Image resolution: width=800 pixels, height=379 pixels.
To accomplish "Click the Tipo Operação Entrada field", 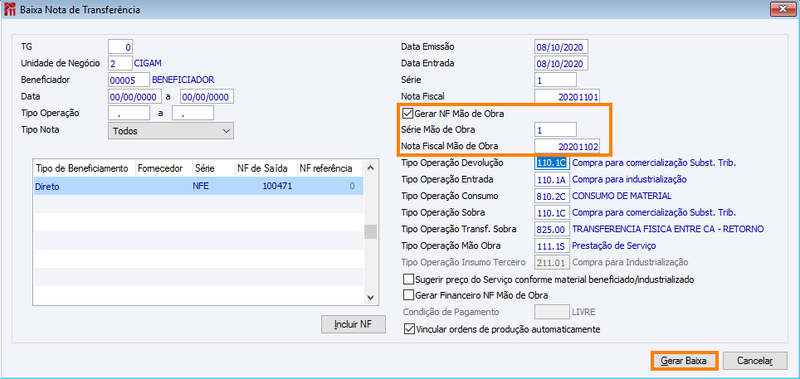I will [x=552, y=180].
